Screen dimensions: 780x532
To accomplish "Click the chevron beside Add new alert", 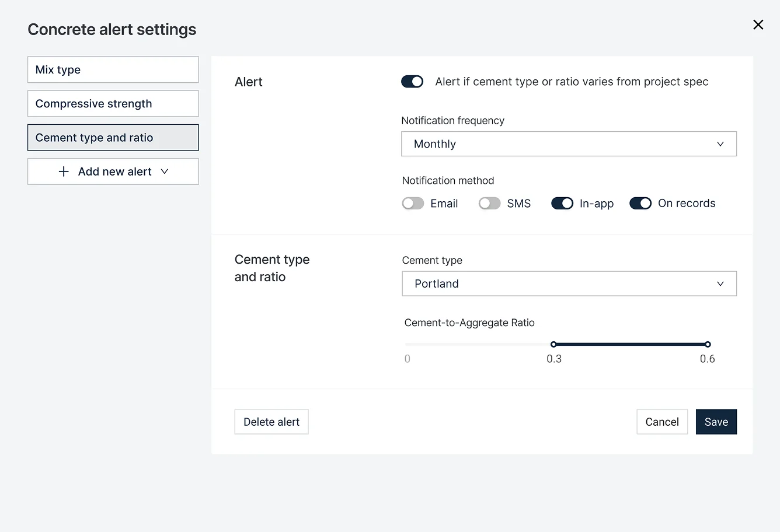I will (165, 171).
